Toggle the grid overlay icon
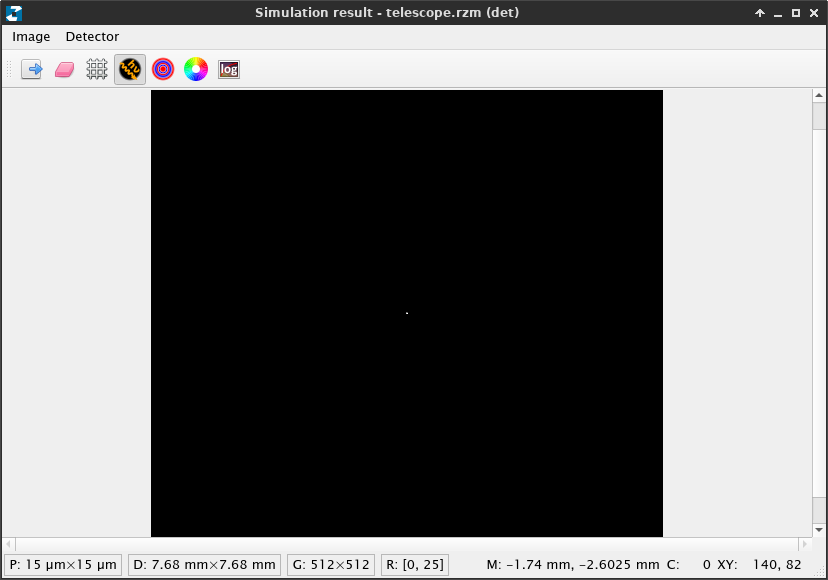The height and width of the screenshot is (580, 828). [97, 69]
